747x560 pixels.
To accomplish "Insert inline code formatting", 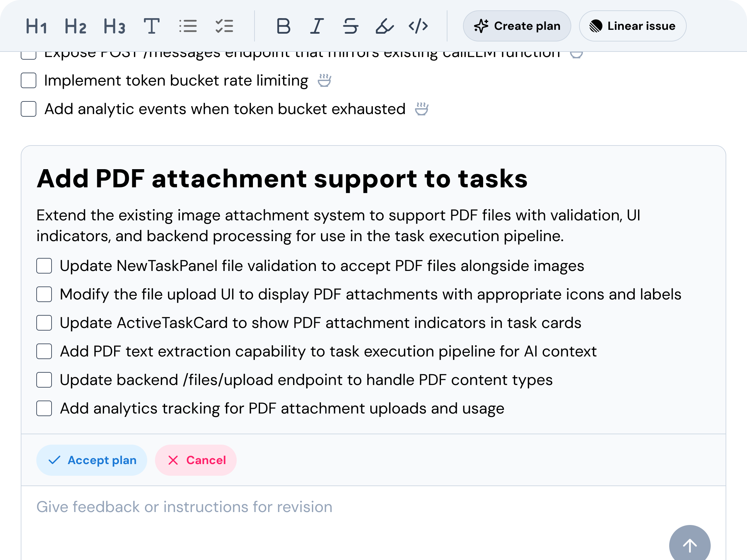I will tap(418, 26).
